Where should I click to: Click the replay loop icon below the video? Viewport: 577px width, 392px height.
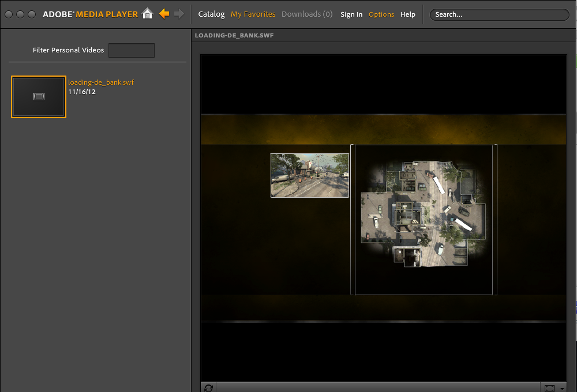(209, 387)
